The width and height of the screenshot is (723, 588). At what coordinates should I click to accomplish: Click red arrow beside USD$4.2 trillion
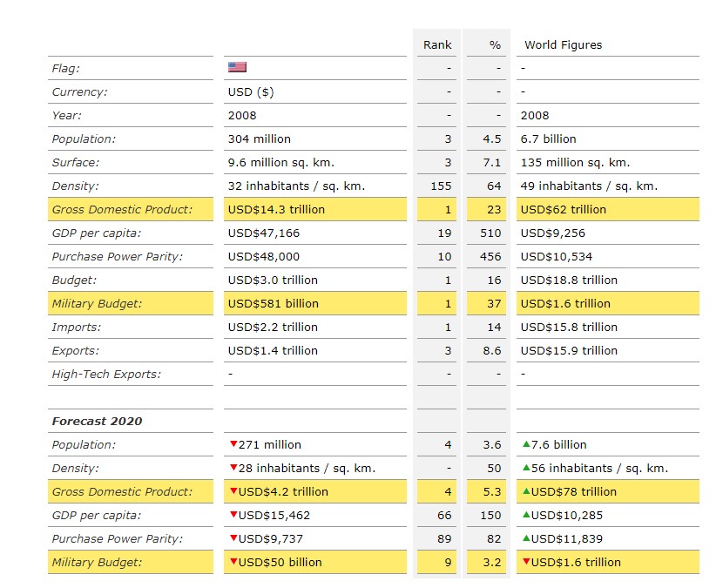tap(233, 491)
